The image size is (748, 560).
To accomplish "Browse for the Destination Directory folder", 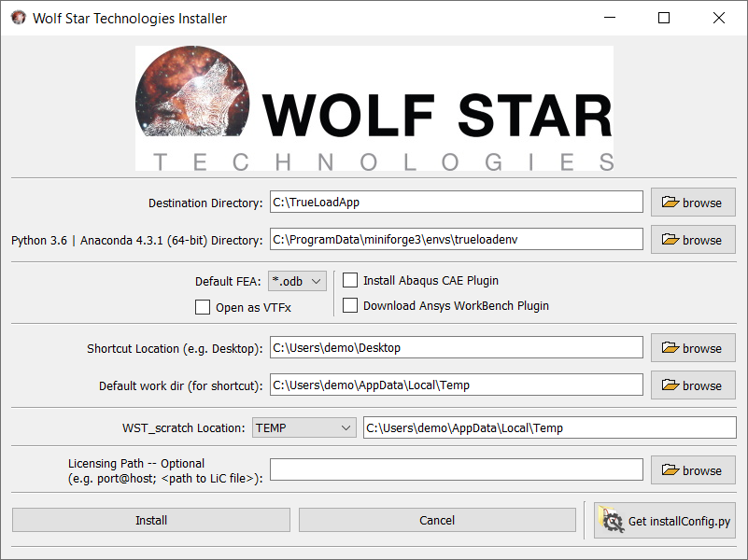I will pos(693,203).
